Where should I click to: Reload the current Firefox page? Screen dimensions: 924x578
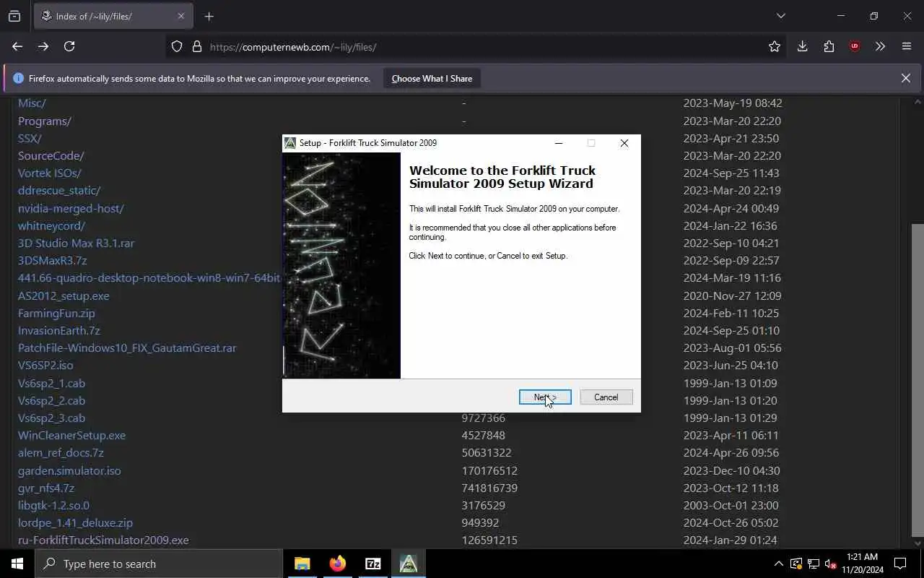(69, 46)
